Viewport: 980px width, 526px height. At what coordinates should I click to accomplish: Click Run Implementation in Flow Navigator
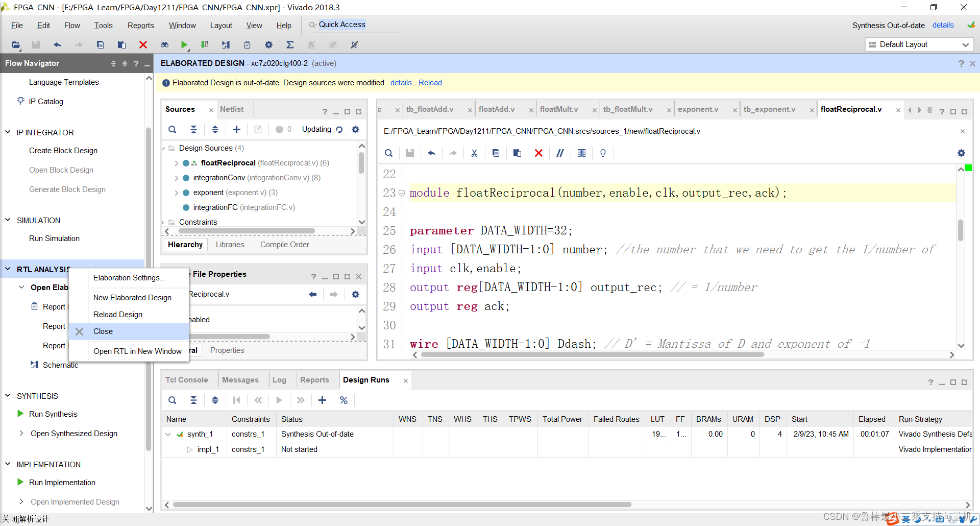click(62, 483)
